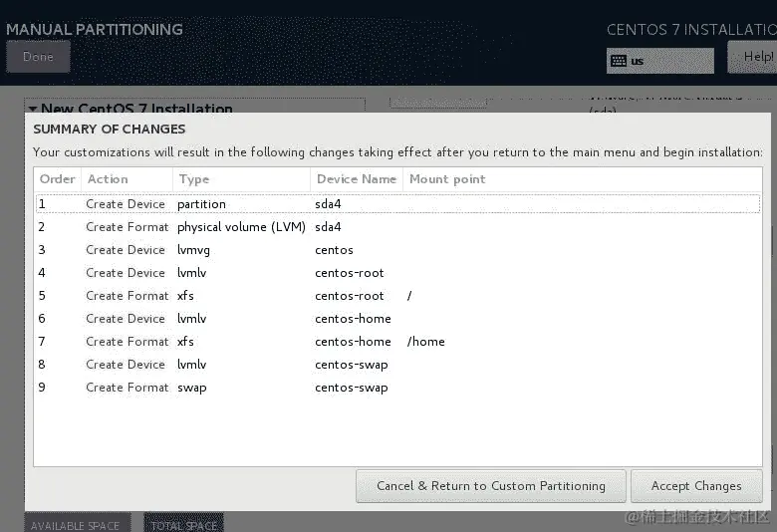Sort by the Type column header
This screenshot has height=532, width=777.
[242, 179]
